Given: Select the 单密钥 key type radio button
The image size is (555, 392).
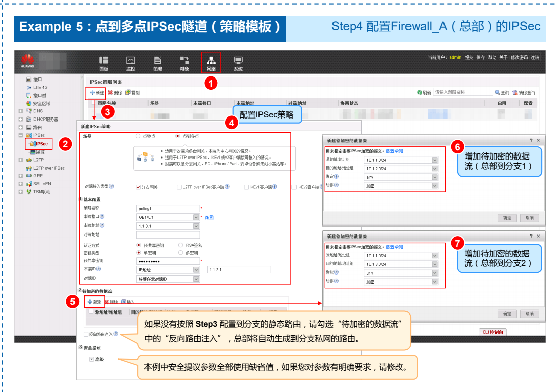Looking at the screenshot, I should point(139,253).
